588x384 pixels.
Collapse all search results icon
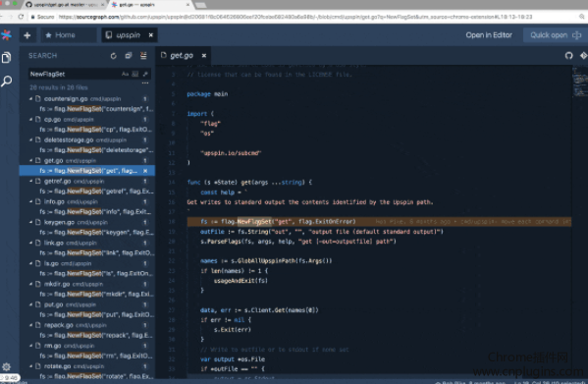[129, 56]
